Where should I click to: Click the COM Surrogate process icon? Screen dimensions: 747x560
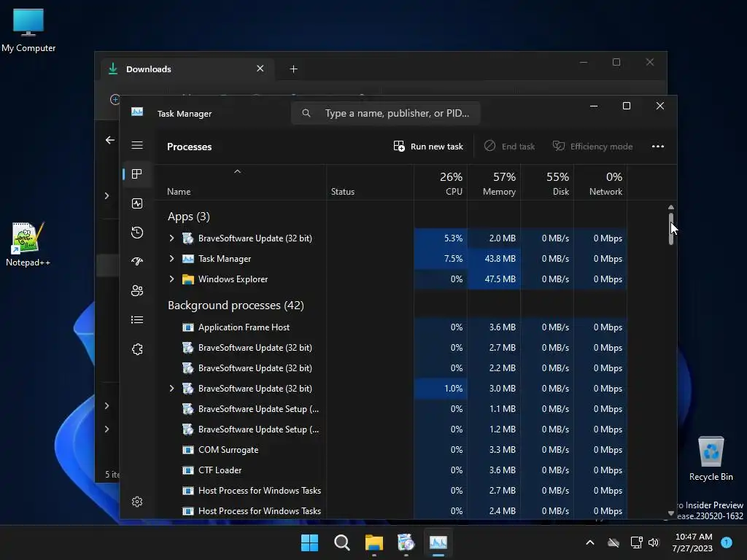(x=188, y=450)
